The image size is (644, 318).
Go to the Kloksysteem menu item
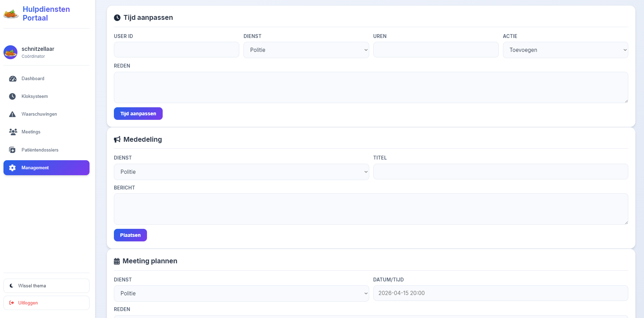click(x=35, y=96)
